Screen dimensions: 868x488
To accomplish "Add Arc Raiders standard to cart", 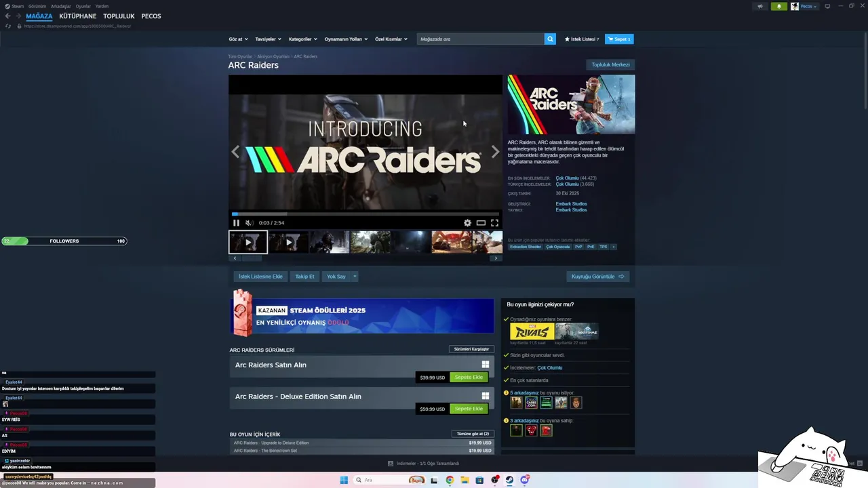I will tap(469, 378).
